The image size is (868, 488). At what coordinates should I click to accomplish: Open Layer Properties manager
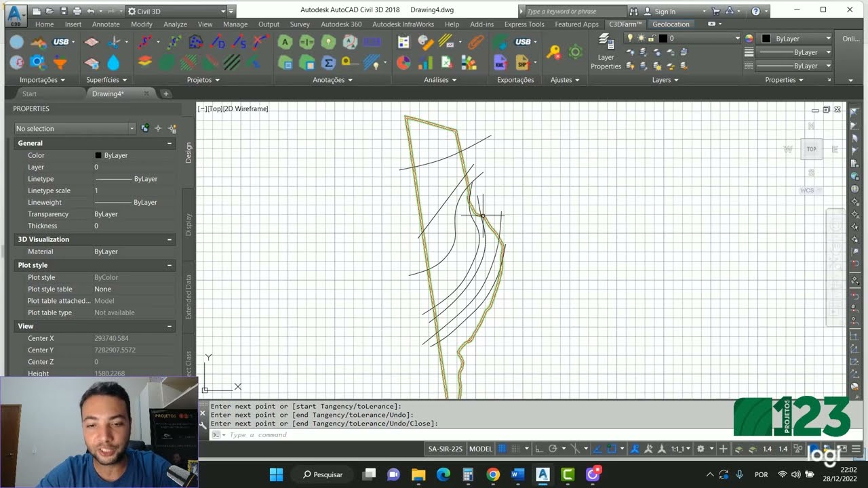click(x=606, y=52)
